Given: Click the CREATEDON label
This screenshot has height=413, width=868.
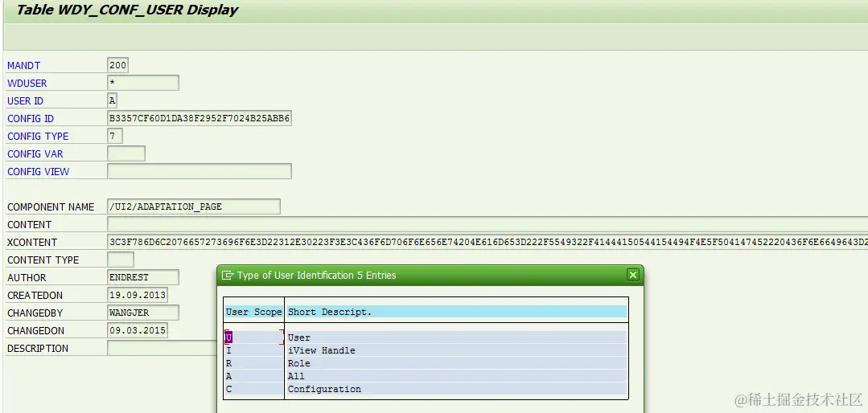Looking at the screenshot, I should (x=35, y=295).
